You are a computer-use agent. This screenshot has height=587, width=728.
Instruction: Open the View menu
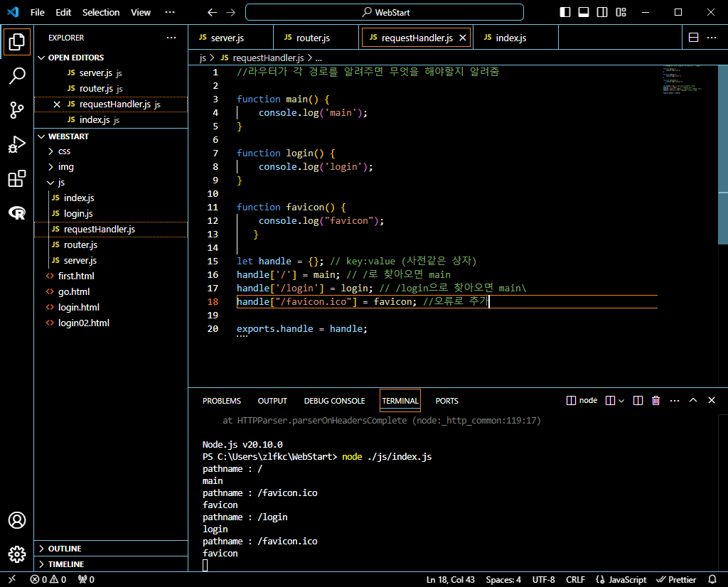141,13
